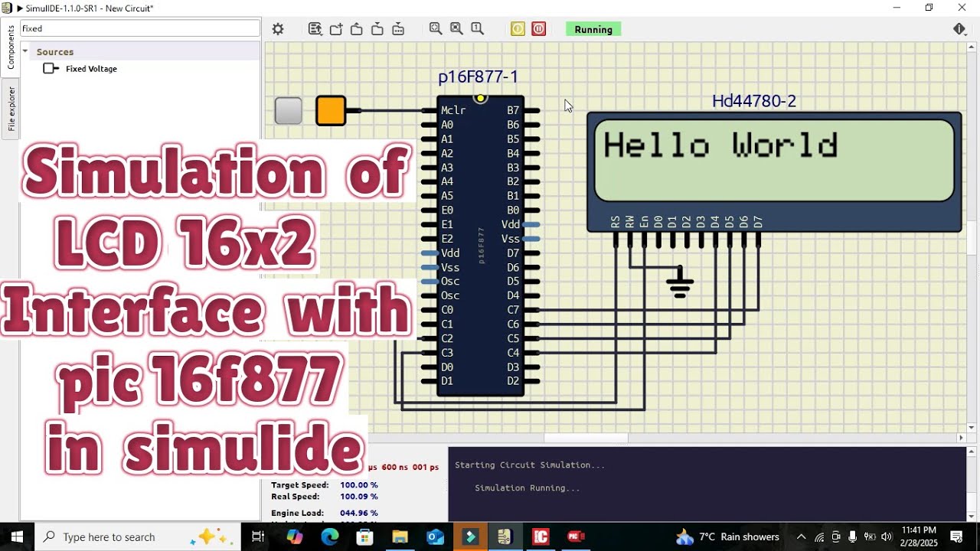Open Task View from the taskbar
Screen dimensions: 980x551
258,536
